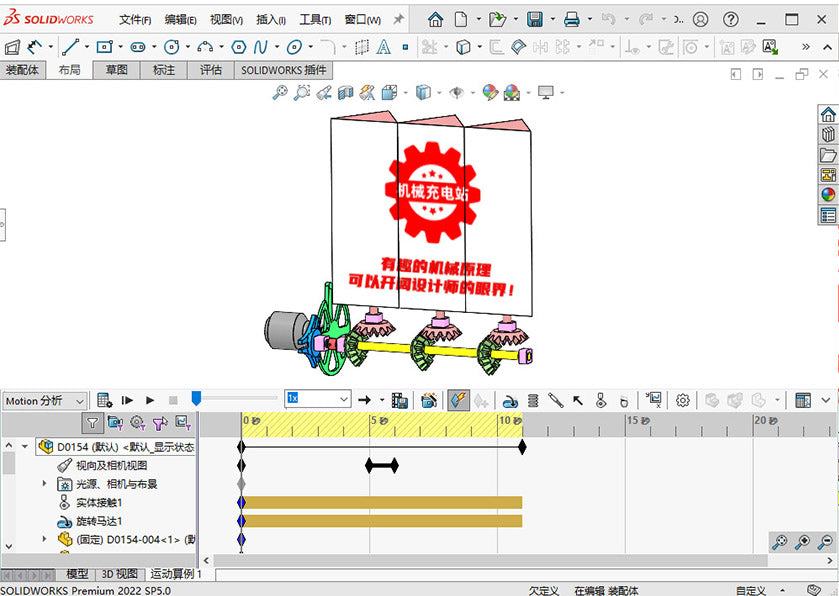Open the user account icon
Screen dimensions: 839x596
pos(700,20)
